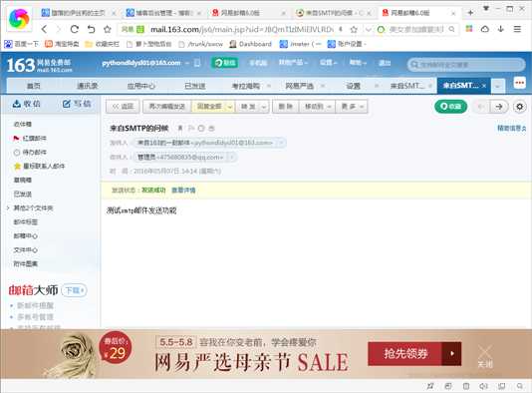The width and height of the screenshot is (532, 393).
Task: Click 收信 to receive mail
Action: click(x=27, y=104)
